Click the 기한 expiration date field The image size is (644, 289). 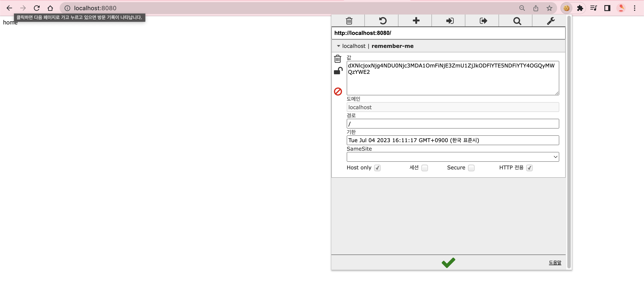(x=453, y=140)
